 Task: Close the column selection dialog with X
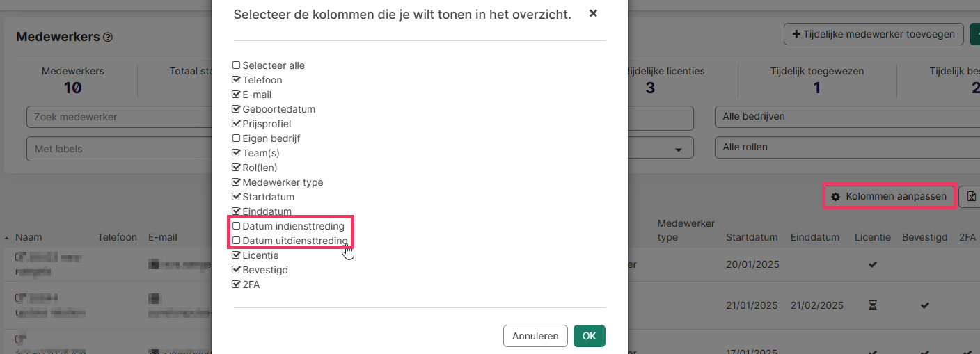point(593,13)
